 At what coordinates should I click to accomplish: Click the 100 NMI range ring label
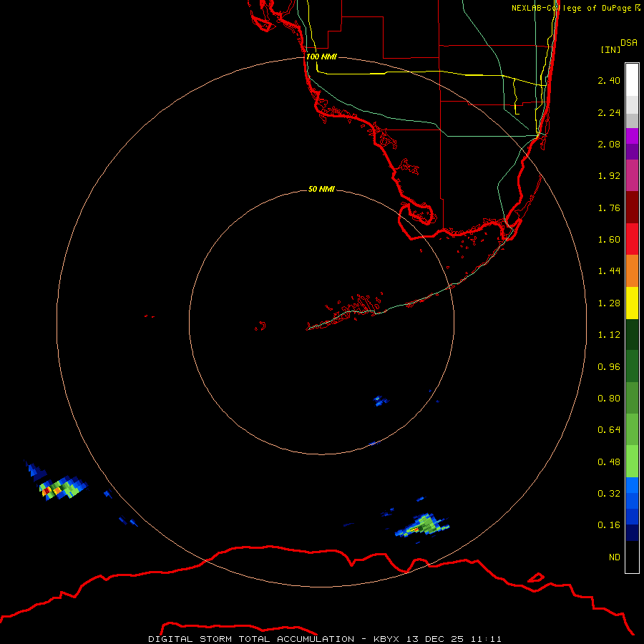point(321,57)
